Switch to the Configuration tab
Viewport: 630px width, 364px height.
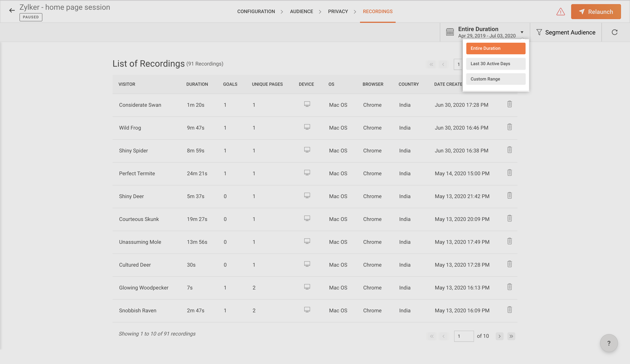point(256,11)
